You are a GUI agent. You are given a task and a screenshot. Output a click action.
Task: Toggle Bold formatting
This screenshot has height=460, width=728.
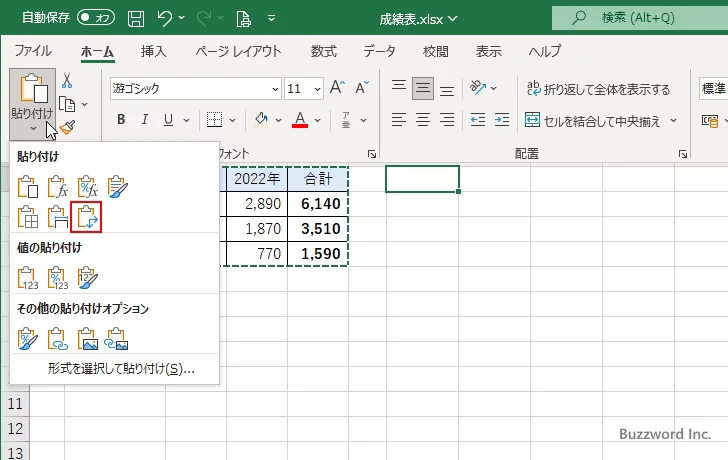(121, 120)
